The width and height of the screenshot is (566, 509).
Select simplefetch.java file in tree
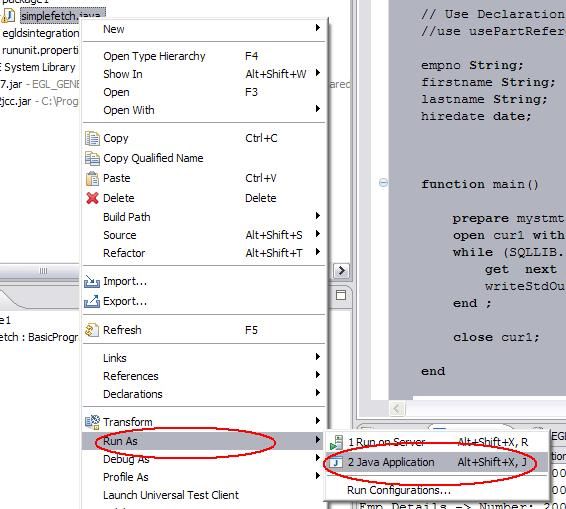(61, 16)
